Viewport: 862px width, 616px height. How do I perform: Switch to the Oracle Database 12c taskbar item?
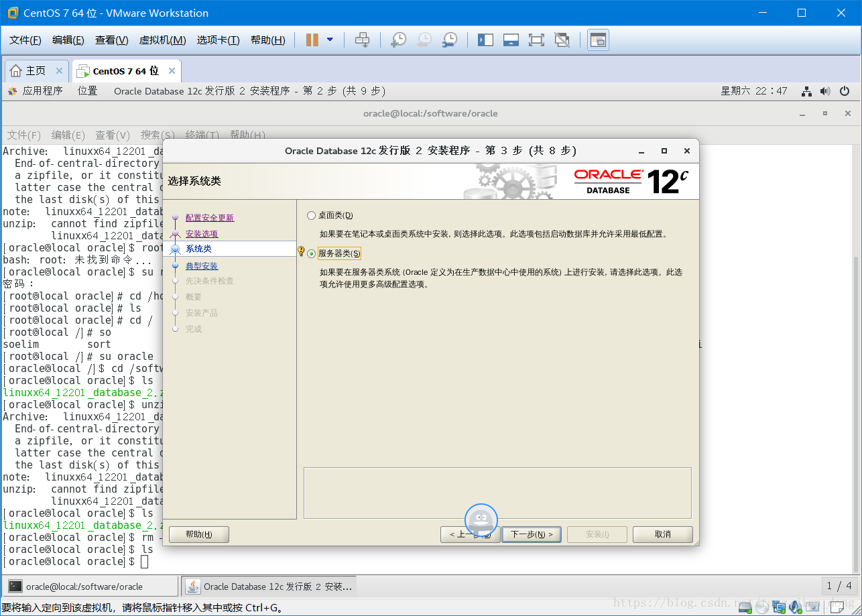click(x=269, y=587)
